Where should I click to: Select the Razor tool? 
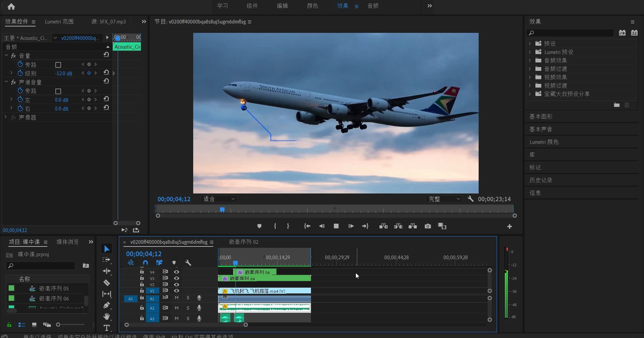107,283
